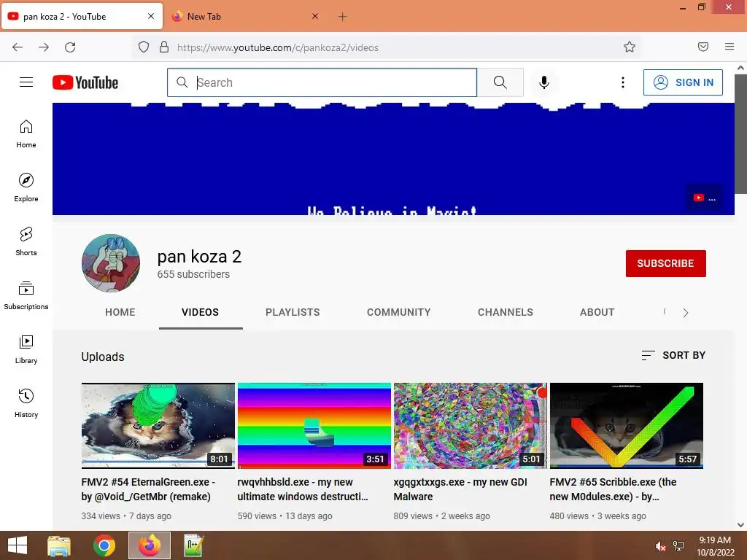Open YouTube settings three-dot menu
Screen dimensions: 747x560
point(623,82)
